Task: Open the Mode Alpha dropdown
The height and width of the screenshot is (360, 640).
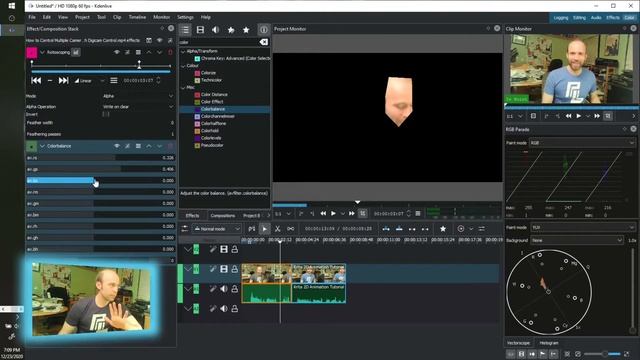Action: (138, 96)
